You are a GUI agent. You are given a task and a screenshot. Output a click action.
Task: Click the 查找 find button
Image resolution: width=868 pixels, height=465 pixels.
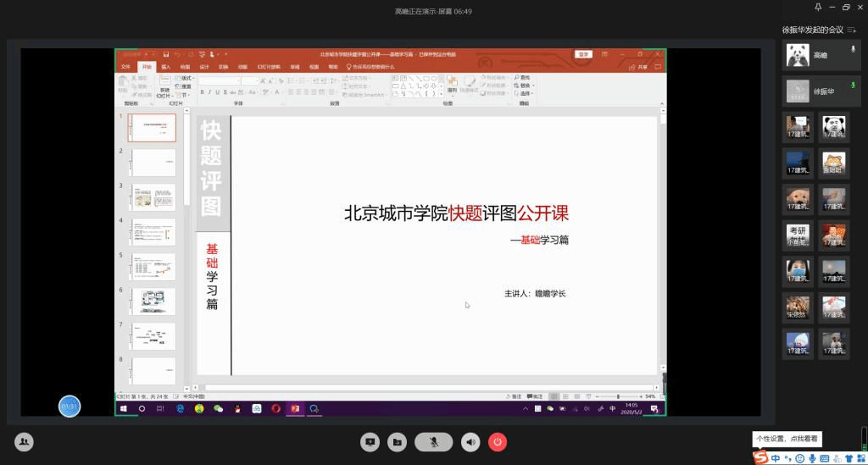pyautogui.click(x=522, y=78)
